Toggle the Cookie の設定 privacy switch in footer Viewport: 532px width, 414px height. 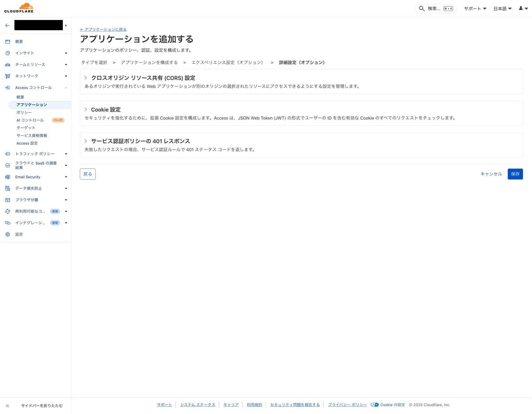click(375, 405)
